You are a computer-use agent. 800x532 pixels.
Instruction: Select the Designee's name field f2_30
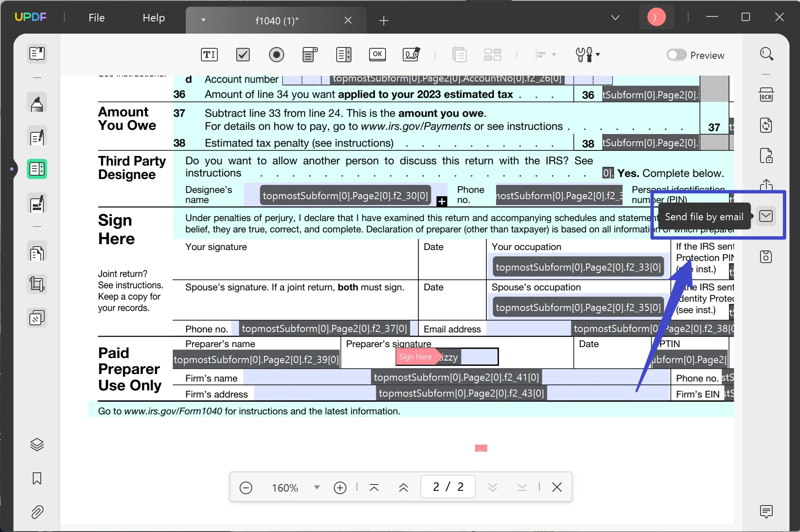click(x=345, y=195)
